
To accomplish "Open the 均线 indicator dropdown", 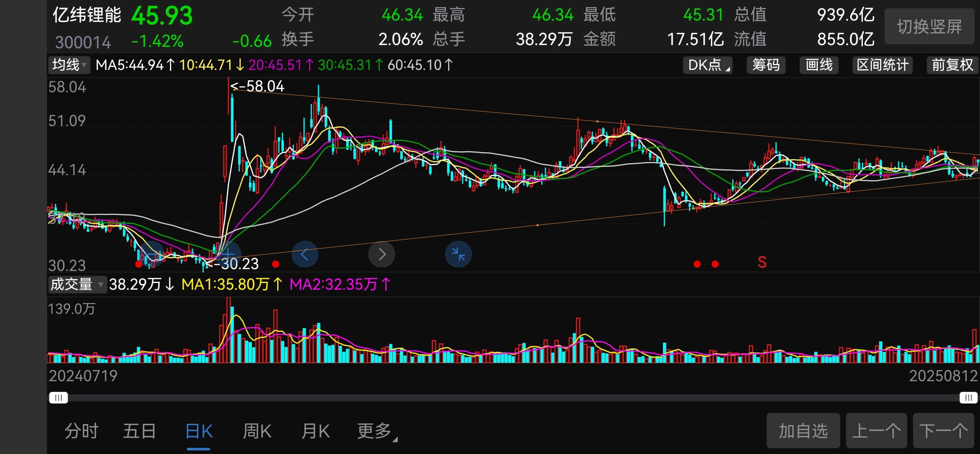I will (69, 65).
